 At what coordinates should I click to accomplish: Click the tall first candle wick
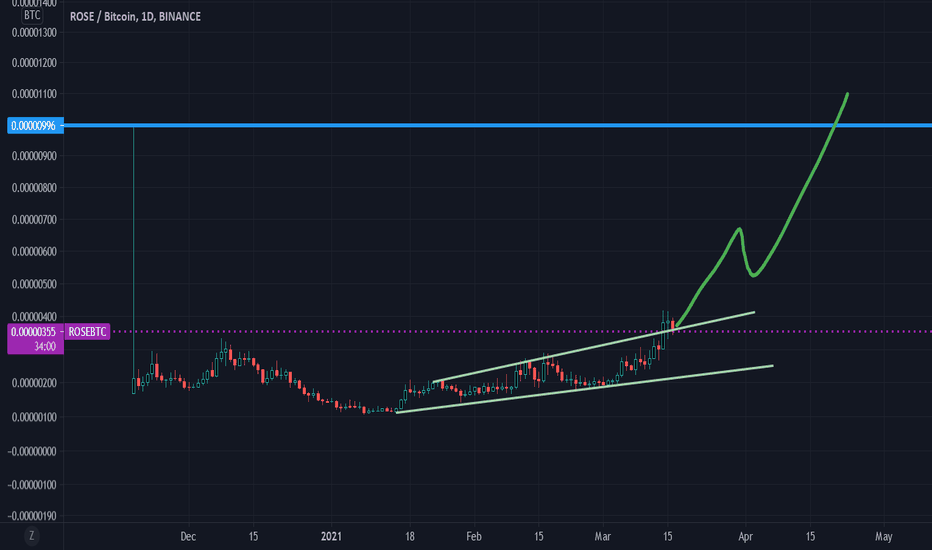coord(134,250)
